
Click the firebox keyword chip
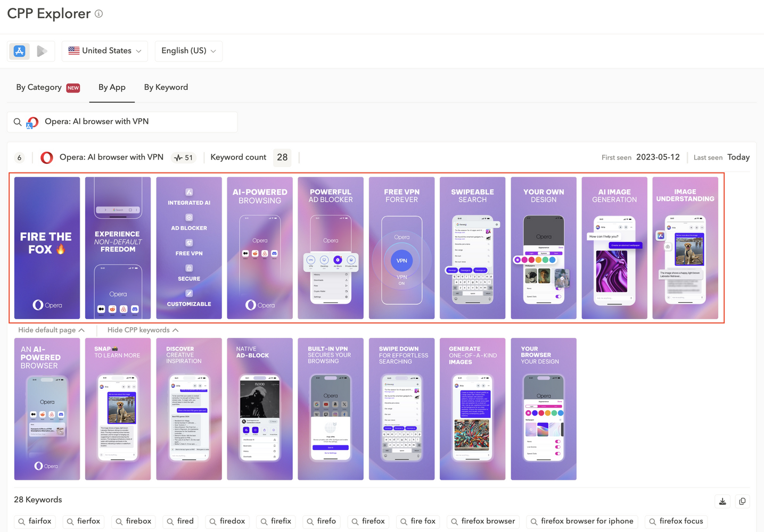click(x=134, y=521)
